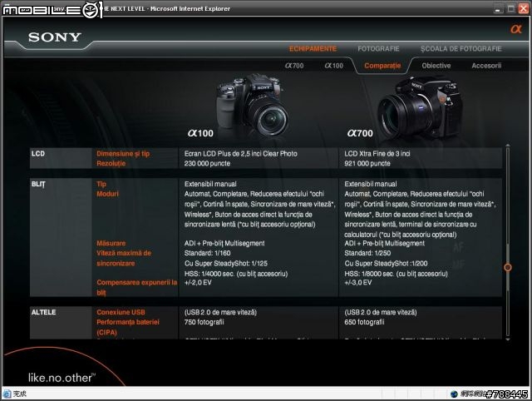Click the 'Dimensiune și tip' label
The width and height of the screenshot is (532, 401).
[x=123, y=154]
